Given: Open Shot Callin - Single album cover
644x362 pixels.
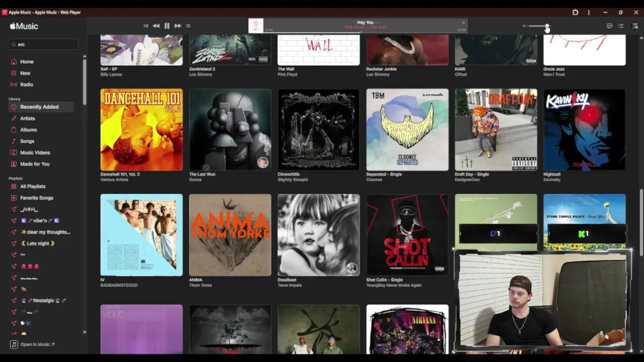Looking at the screenshot, I should point(407,235).
